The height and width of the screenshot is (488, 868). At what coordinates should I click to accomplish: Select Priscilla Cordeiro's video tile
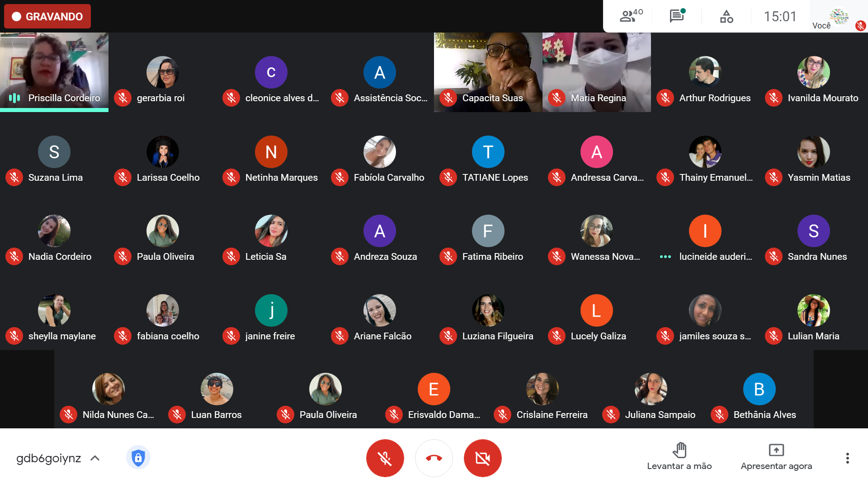click(54, 68)
